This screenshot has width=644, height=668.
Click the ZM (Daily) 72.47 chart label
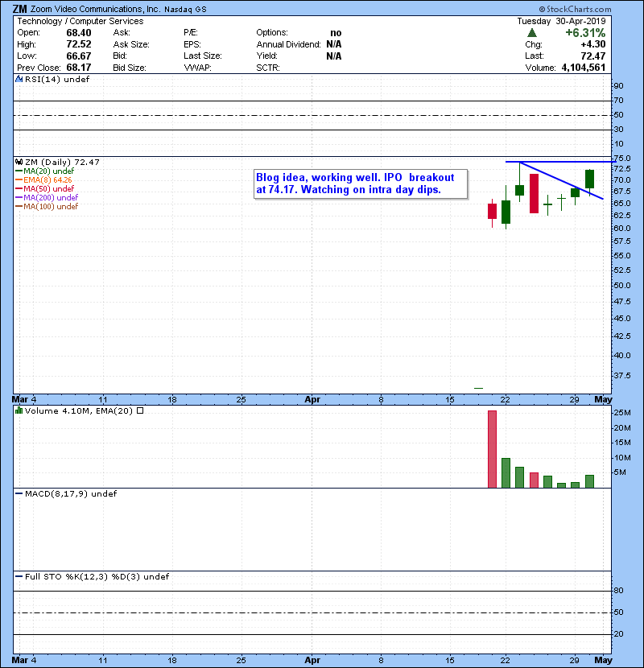coord(62,163)
